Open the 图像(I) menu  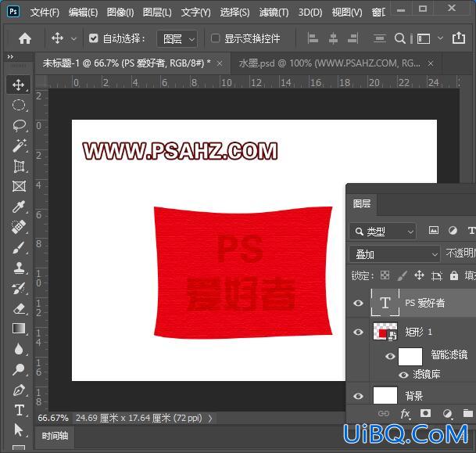[120, 13]
